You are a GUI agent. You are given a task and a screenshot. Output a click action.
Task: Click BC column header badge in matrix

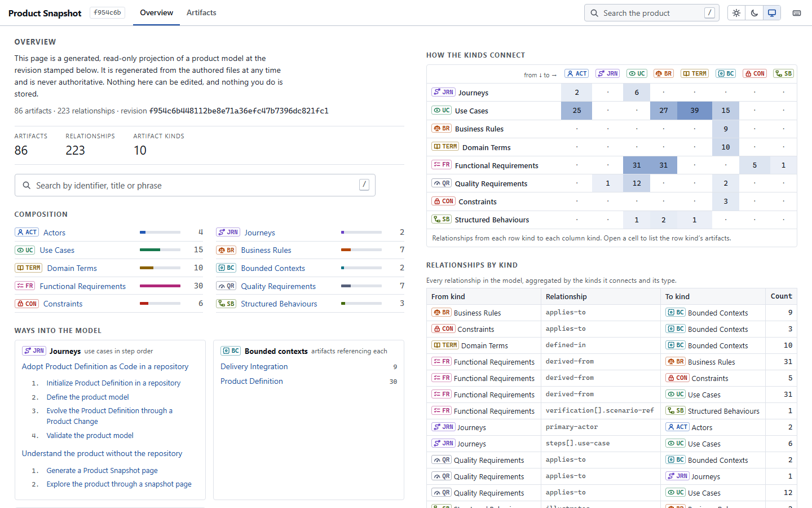[726, 73]
